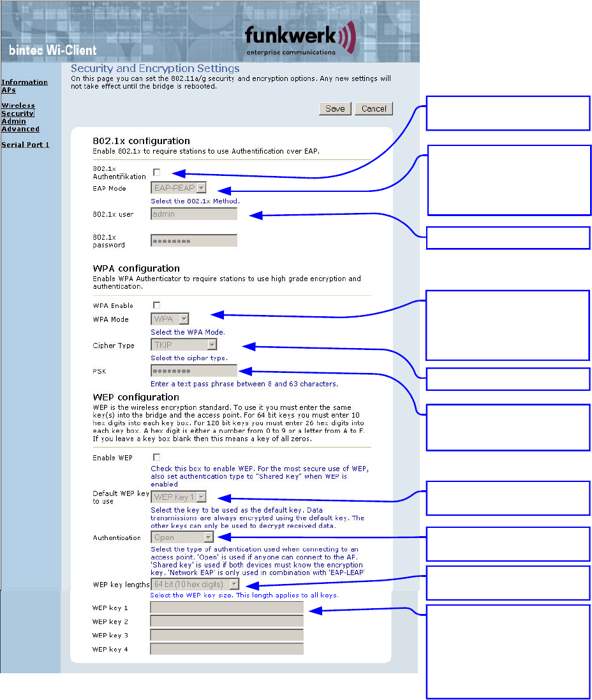Image resolution: width=592 pixels, height=700 pixels.
Task: Open the Admin page link
Action: click(x=13, y=121)
